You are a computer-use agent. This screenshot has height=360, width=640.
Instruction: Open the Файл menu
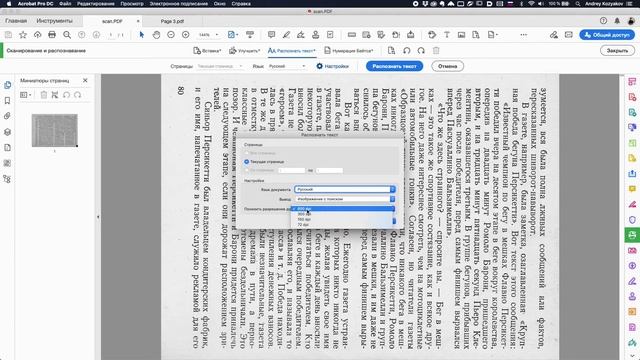coord(65,4)
